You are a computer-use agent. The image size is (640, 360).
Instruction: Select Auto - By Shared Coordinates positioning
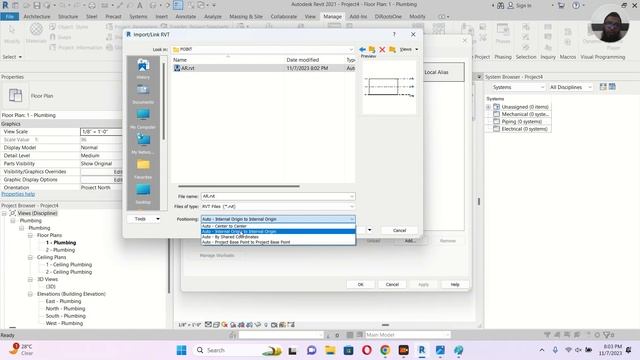(278, 237)
